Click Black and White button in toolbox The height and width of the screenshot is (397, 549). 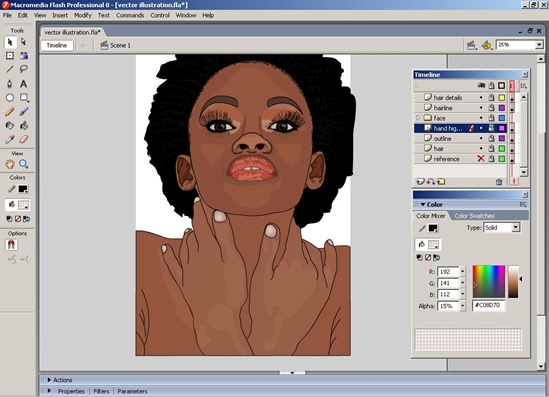(9, 219)
